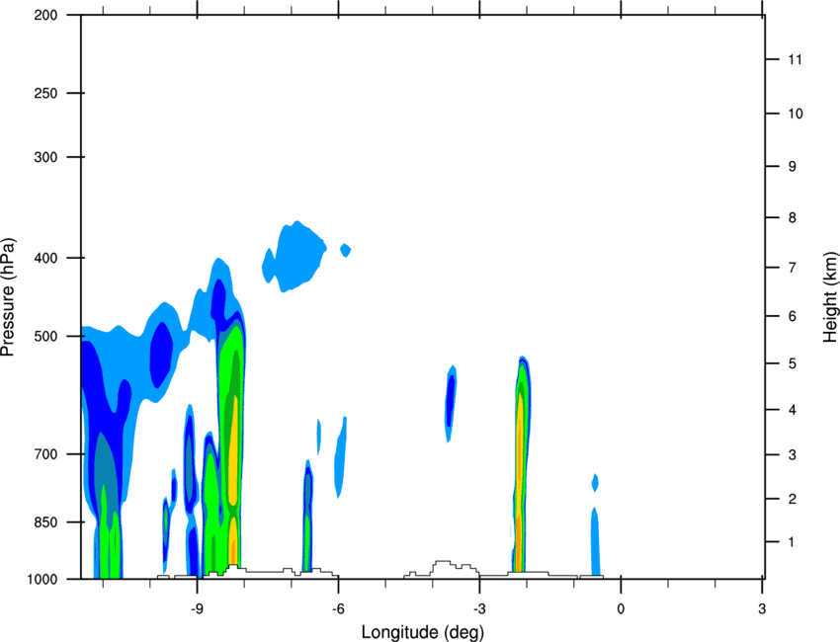Click the 1 km height label
840x642 pixels.
click(792, 542)
